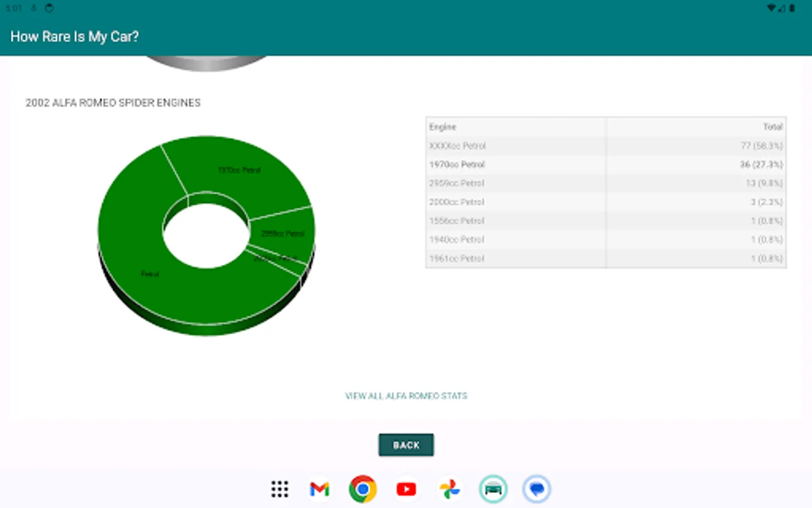The width and height of the screenshot is (812, 508).
Task: Select the 2959cc Petrol engine row
Action: click(x=606, y=183)
